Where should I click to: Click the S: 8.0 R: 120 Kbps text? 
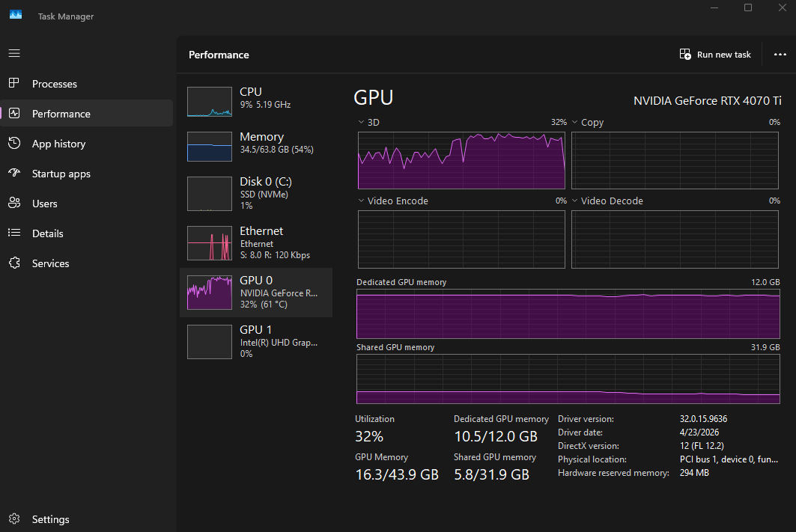point(275,255)
